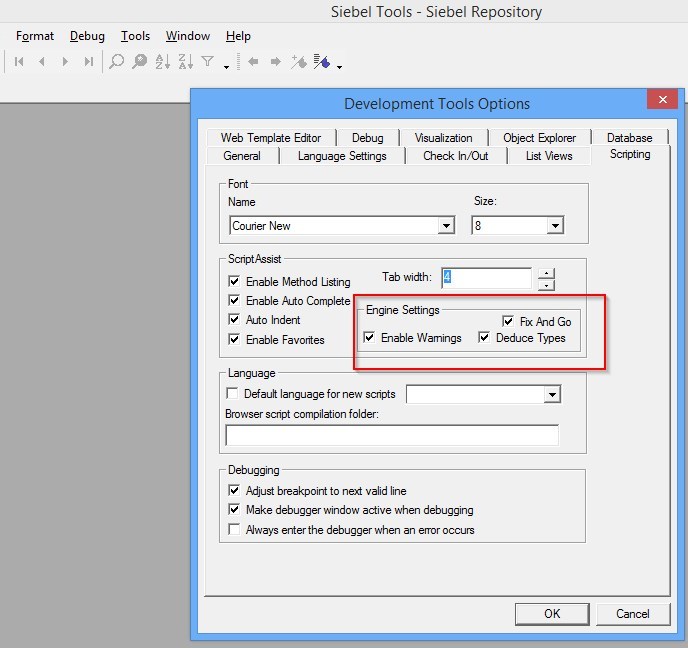Enable Always enter the debugger on error

pos(234,529)
